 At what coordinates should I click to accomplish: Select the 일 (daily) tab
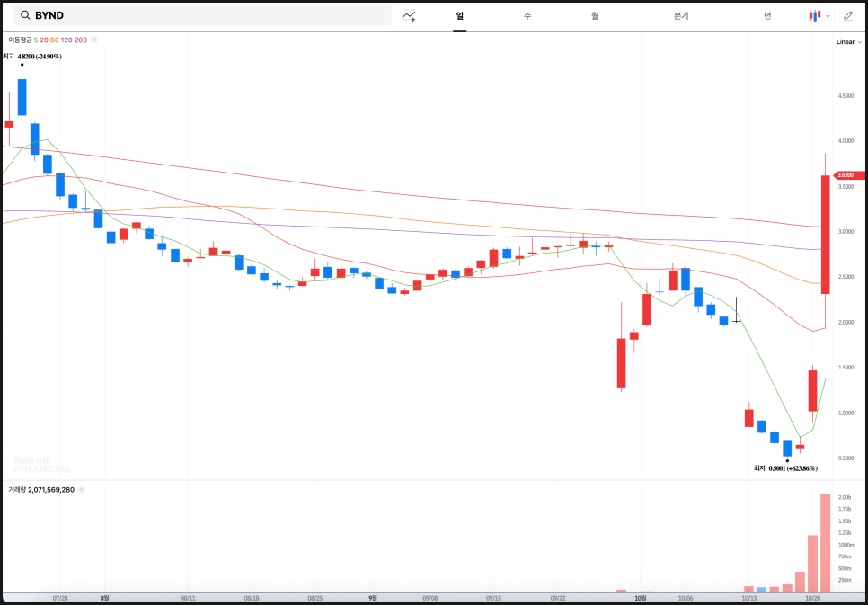coord(459,15)
